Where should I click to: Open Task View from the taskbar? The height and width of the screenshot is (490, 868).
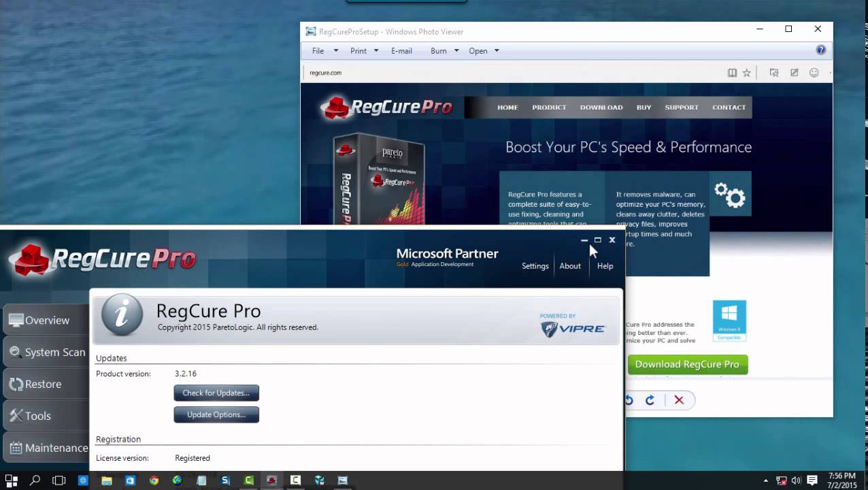pos(59,480)
